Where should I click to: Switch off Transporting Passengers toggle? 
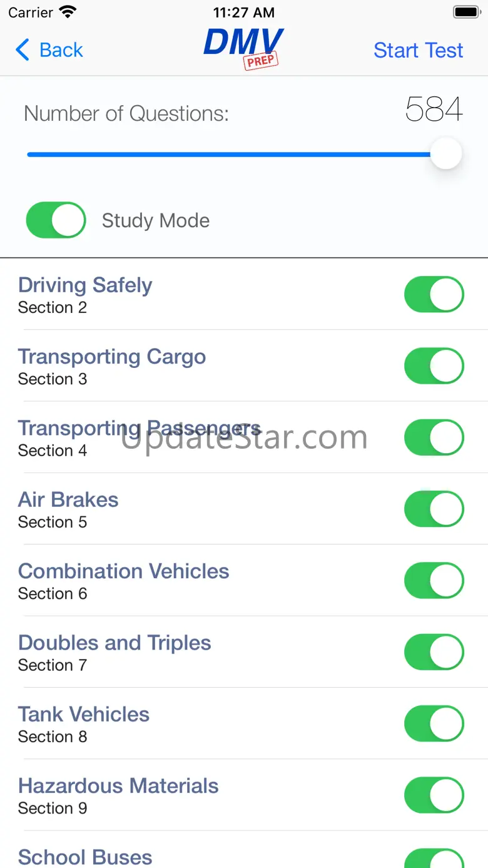434,437
